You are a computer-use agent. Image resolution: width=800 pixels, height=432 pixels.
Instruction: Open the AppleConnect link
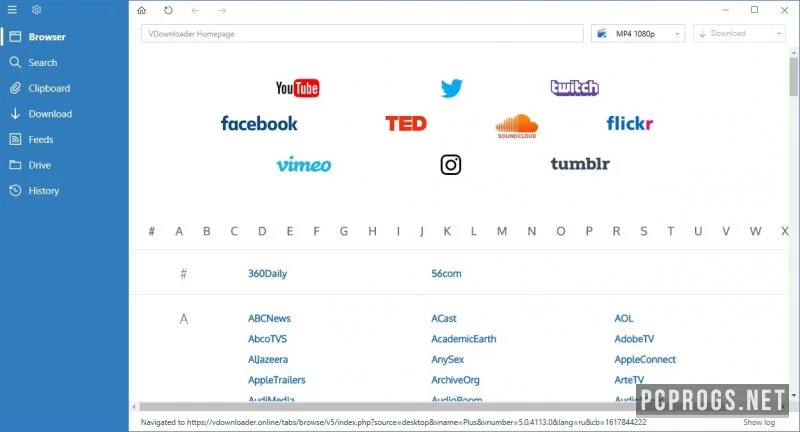(x=645, y=360)
